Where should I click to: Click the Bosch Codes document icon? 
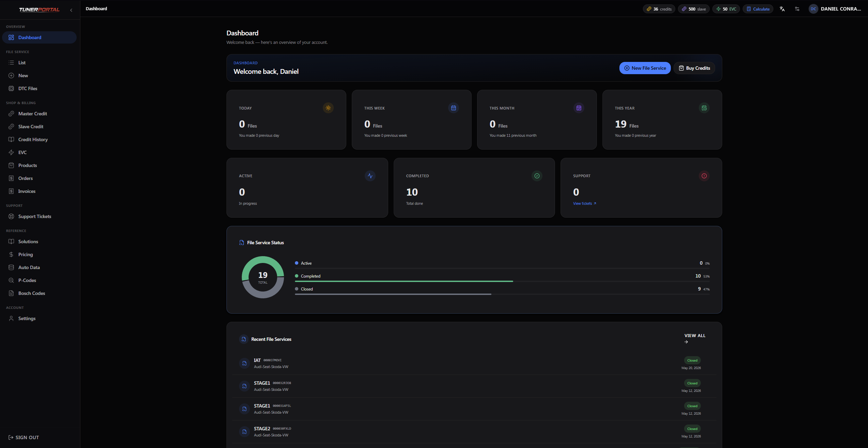11,293
